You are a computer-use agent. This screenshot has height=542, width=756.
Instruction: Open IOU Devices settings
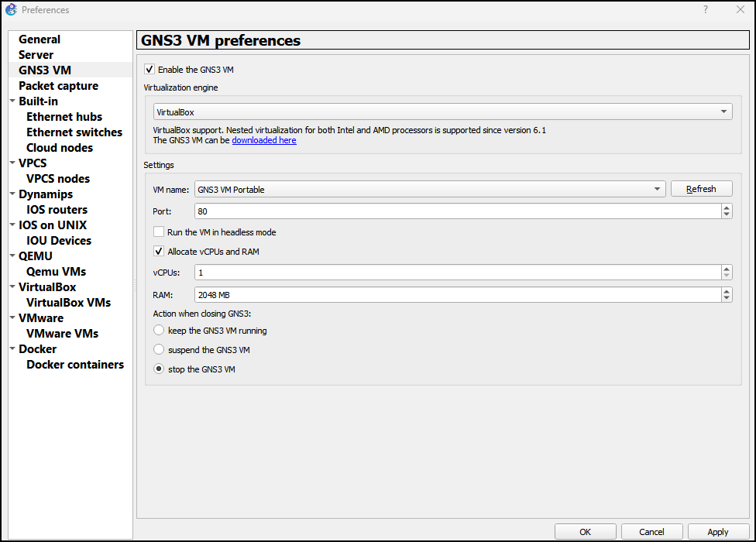tap(59, 240)
